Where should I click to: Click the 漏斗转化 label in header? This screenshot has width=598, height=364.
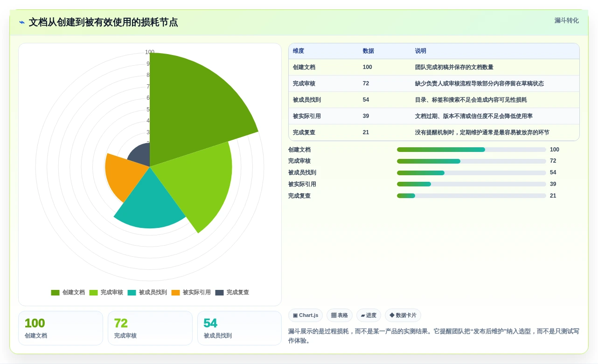point(566,21)
